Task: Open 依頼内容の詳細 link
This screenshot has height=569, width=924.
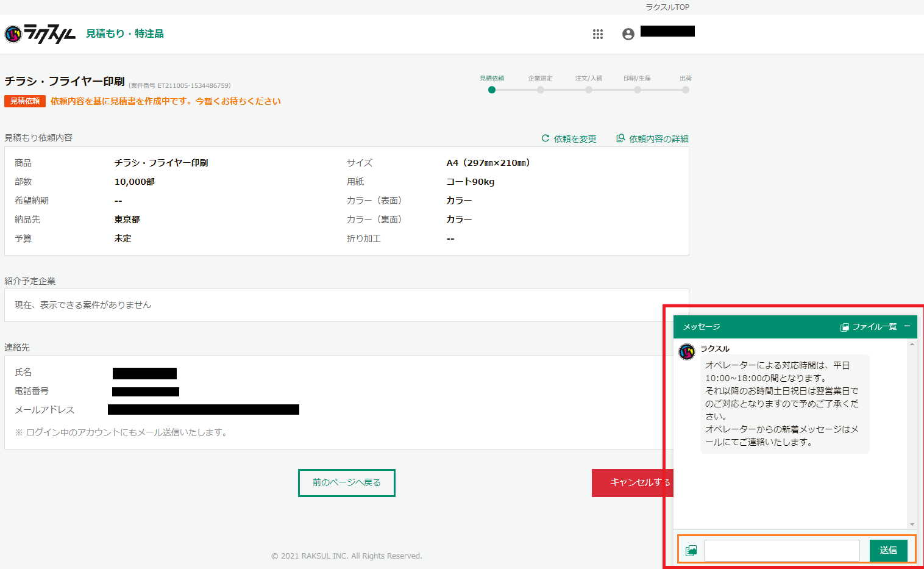Action: (x=659, y=139)
